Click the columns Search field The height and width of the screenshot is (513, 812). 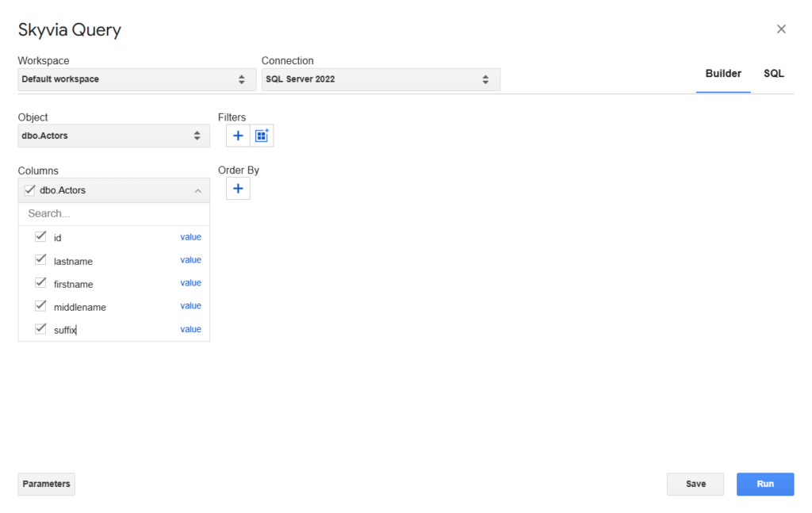click(x=113, y=213)
